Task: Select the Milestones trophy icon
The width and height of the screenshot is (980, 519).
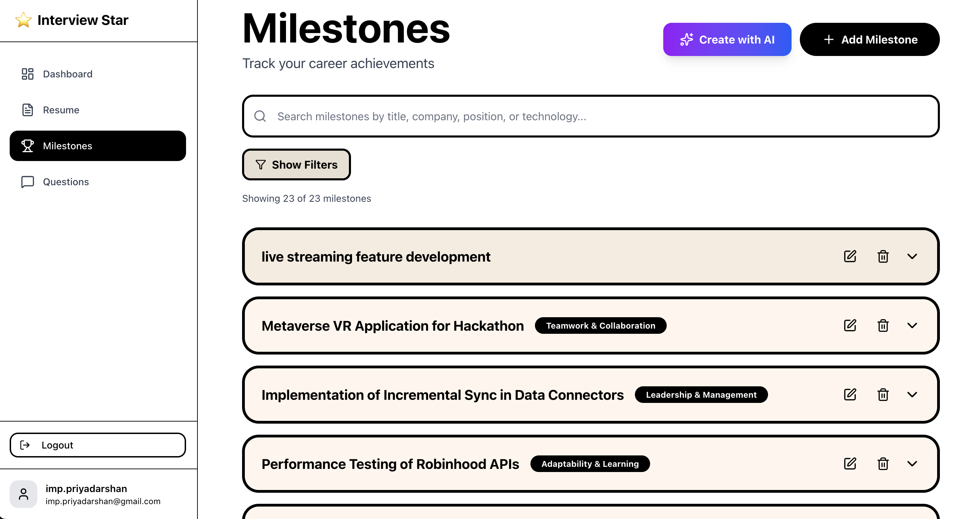Action: coord(27,145)
